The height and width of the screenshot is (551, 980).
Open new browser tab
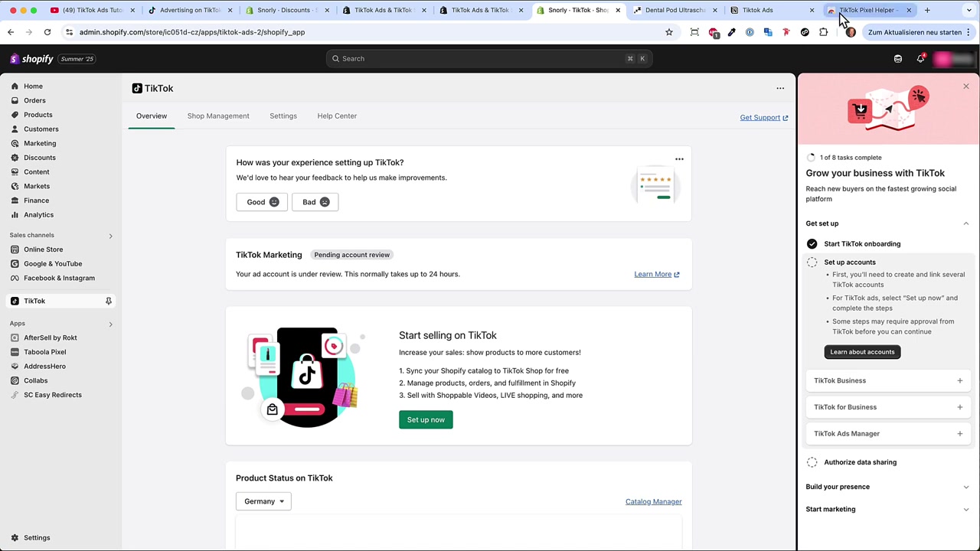927,10
